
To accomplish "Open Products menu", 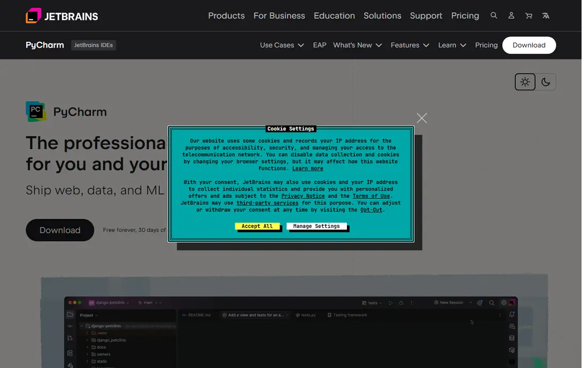I will tap(226, 16).
